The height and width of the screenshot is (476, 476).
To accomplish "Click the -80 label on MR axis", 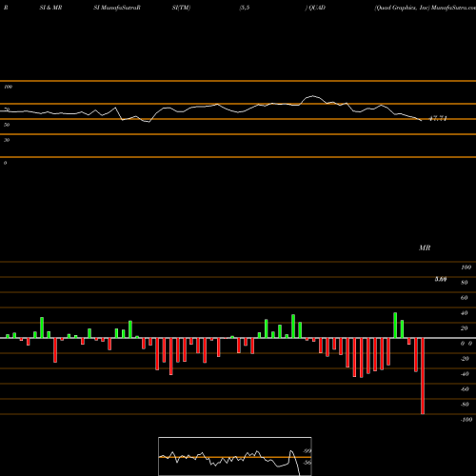I will click(x=465, y=405).
